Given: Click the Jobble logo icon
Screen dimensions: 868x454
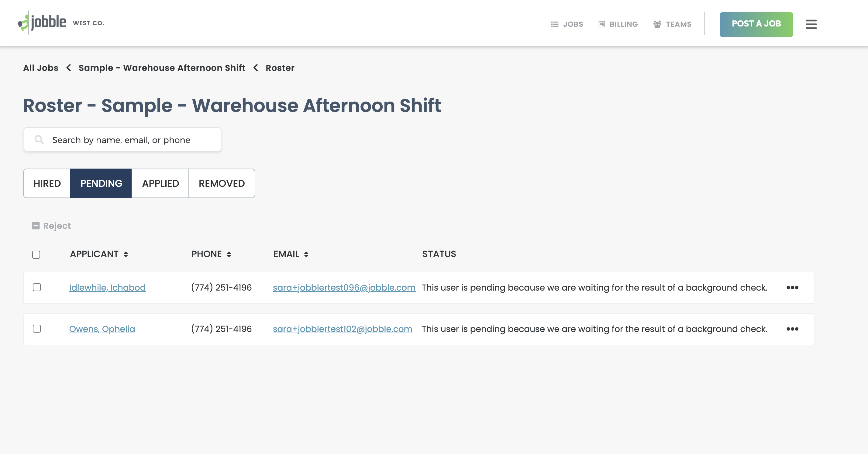Looking at the screenshot, I should tap(24, 23).
